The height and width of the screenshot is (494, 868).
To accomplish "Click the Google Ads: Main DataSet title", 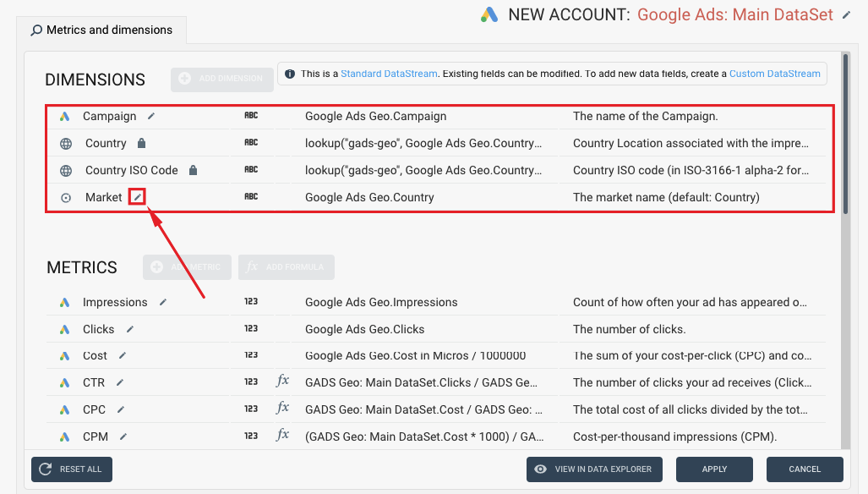I will coord(735,15).
